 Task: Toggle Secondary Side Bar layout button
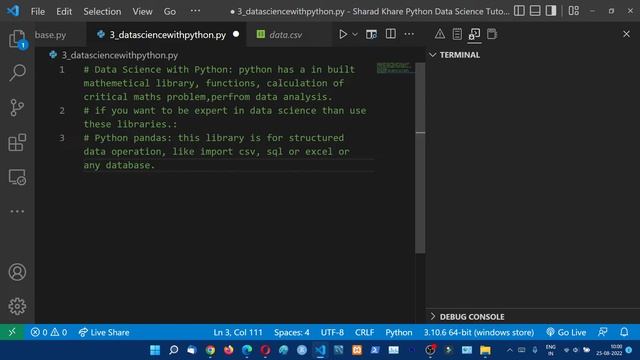coord(551,11)
